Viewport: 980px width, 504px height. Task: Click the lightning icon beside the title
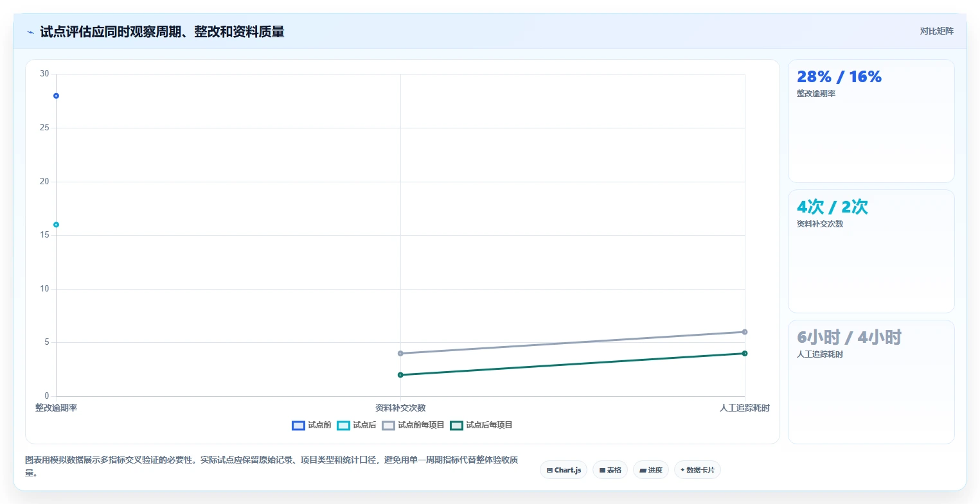tap(30, 32)
